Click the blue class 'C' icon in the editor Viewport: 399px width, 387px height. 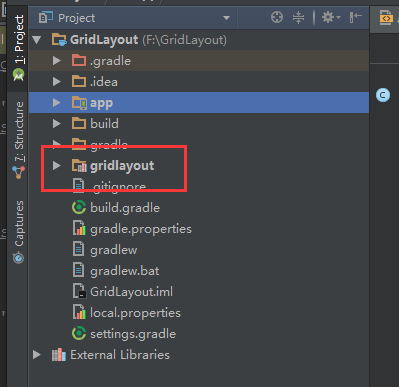[383, 95]
